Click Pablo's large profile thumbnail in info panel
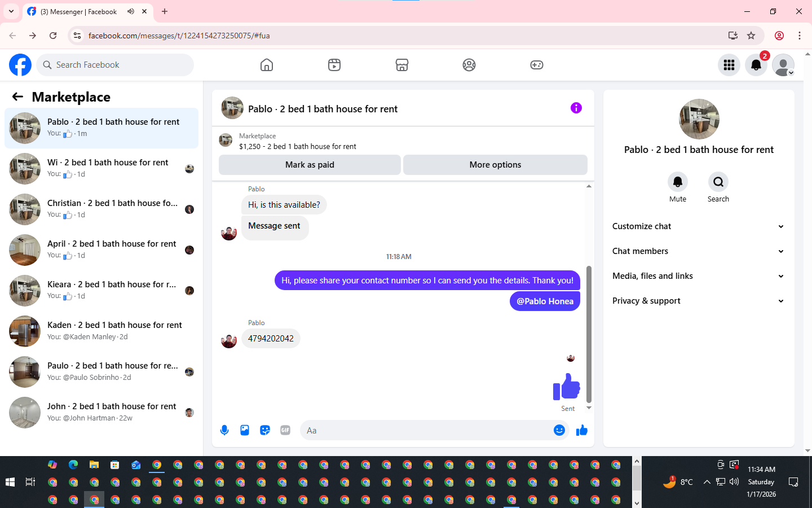Viewport: 812px width, 508px height. click(699, 119)
